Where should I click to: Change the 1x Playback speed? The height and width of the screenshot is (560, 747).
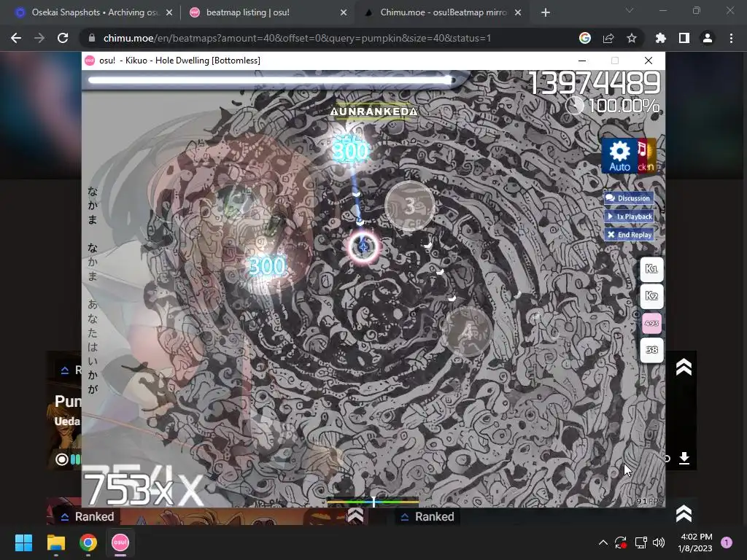click(x=629, y=216)
